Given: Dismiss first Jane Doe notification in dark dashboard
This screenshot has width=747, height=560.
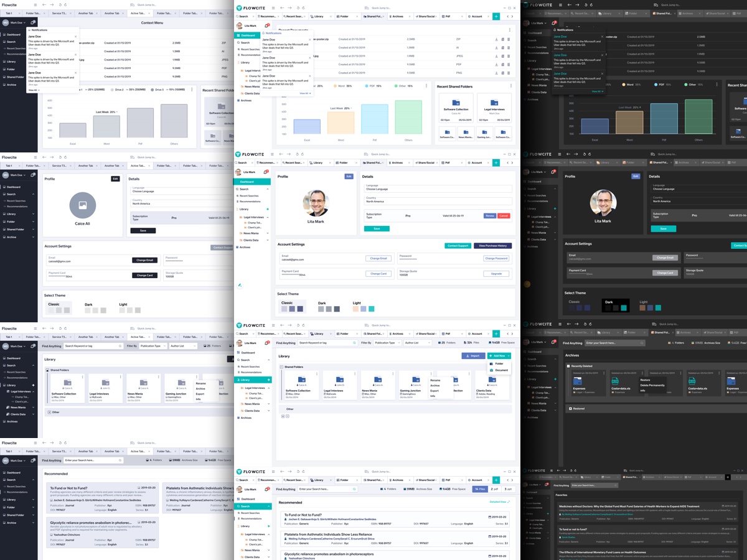Looking at the screenshot, I should pos(603,36).
